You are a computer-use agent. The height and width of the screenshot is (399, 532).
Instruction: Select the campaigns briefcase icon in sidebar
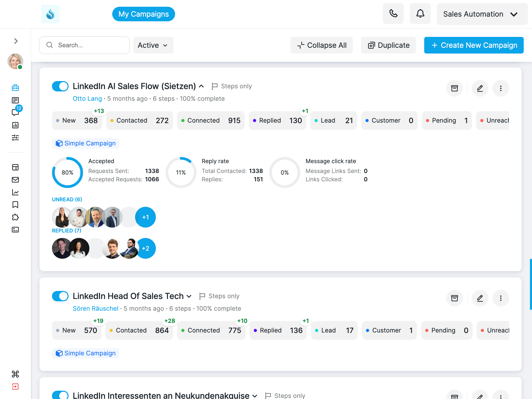(x=16, y=88)
